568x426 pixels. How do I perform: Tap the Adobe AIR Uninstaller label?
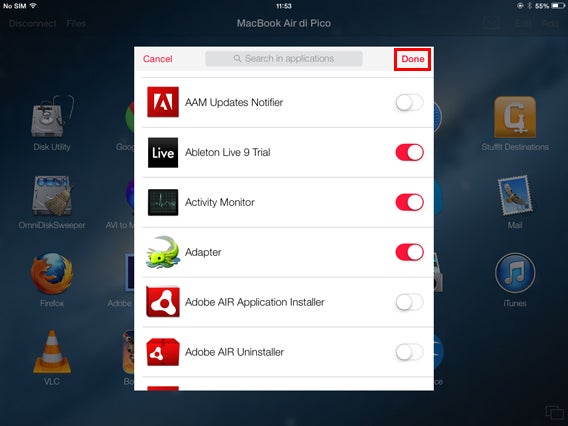click(234, 352)
